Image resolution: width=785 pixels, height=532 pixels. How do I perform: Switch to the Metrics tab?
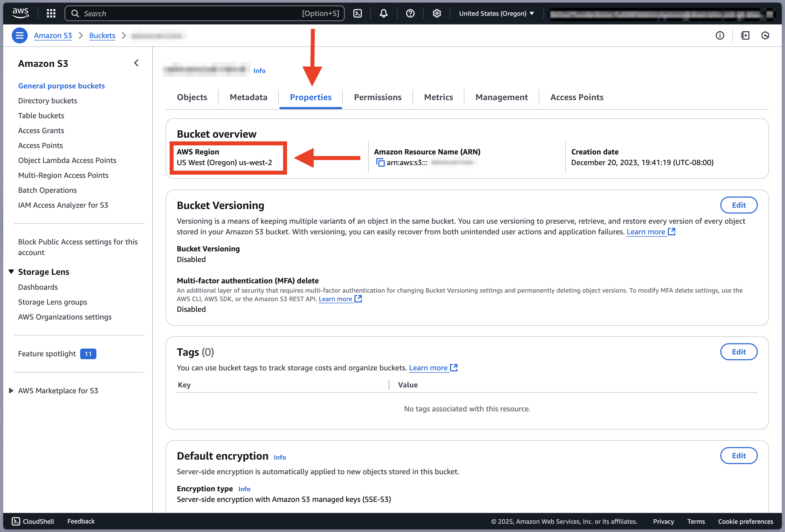pyautogui.click(x=439, y=97)
